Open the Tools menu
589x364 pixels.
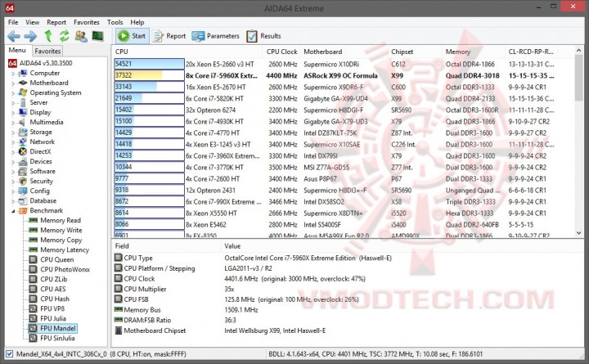(x=115, y=22)
